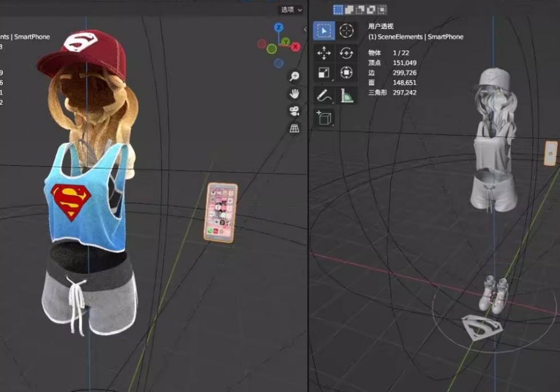
Task: Click the Y axis on navigation gizmo
Action: point(285,42)
